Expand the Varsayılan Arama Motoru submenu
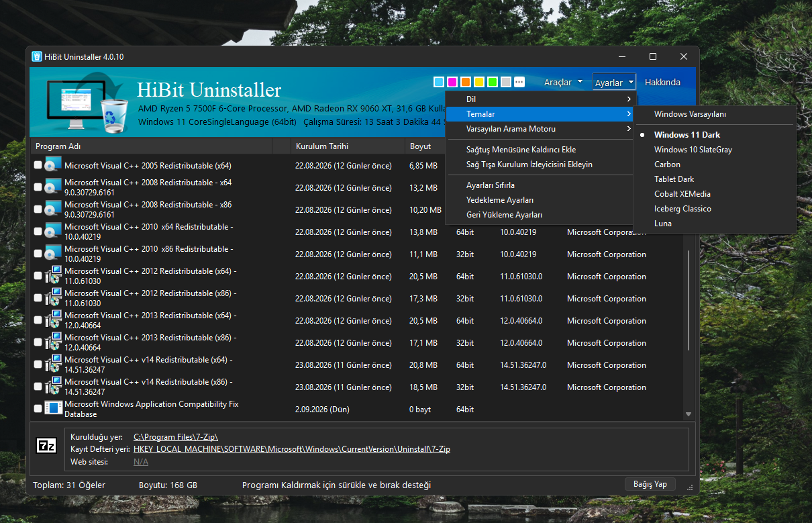This screenshot has height=523, width=812. pyautogui.click(x=539, y=129)
